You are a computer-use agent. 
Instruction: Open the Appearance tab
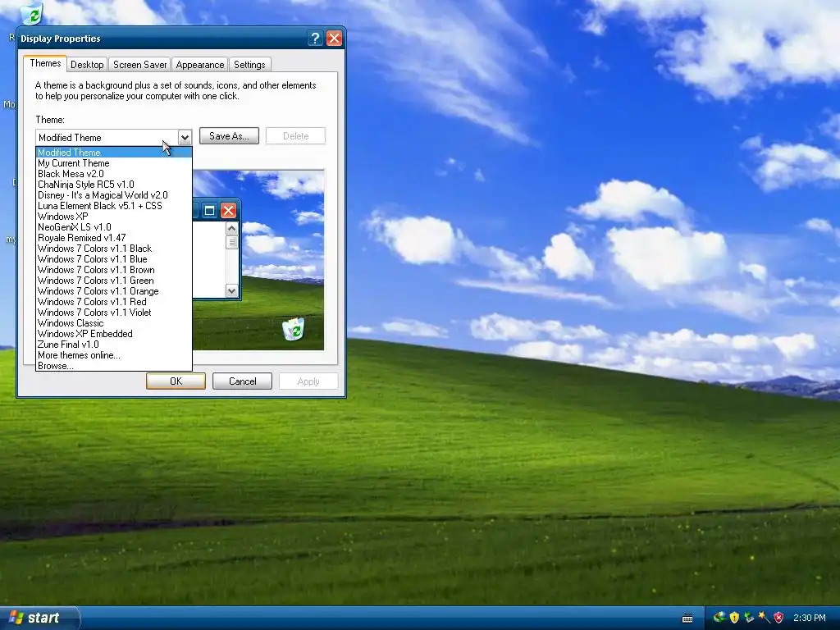(x=200, y=65)
